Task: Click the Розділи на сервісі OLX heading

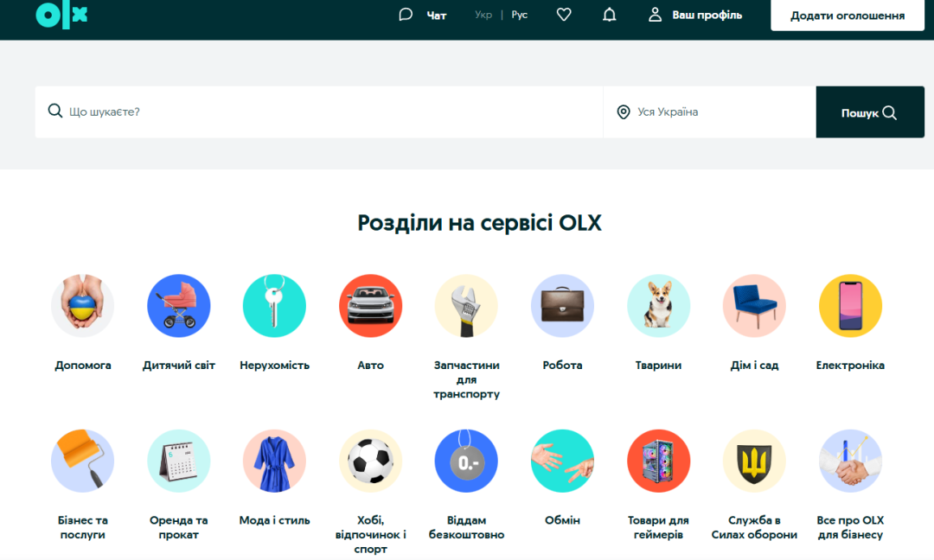Action: click(479, 223)
